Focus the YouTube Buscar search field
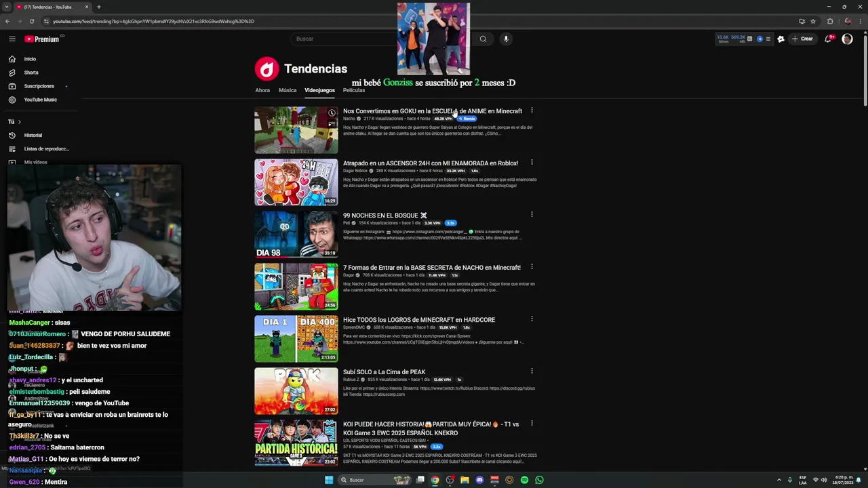Screen dimensions: 868x488 pos(346,39)
